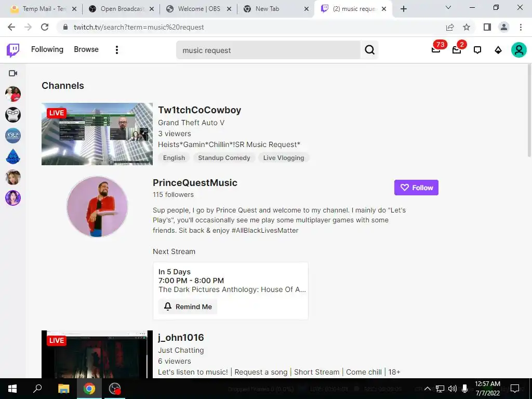View site information via the lock icon
Viewport: 532px width, 399px height.
[66, 27]
